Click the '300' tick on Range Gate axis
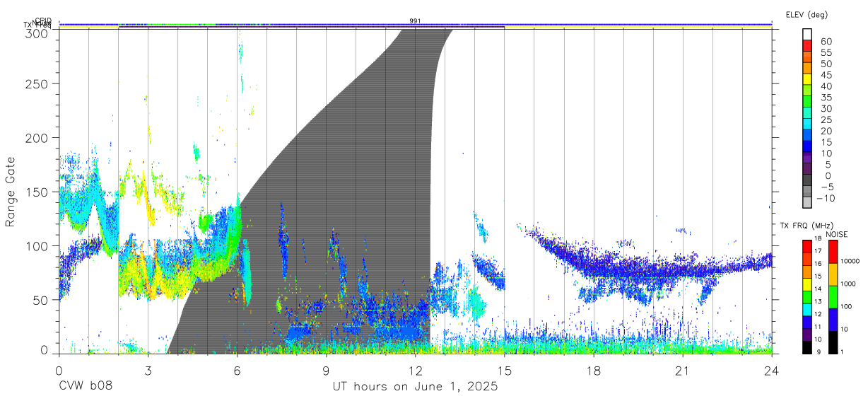This screenshot has height=401, width=868. (36, 33)
